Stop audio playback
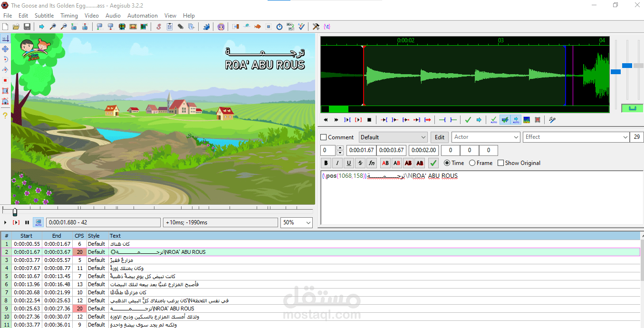Screen dimensions: 644x328 369,120
